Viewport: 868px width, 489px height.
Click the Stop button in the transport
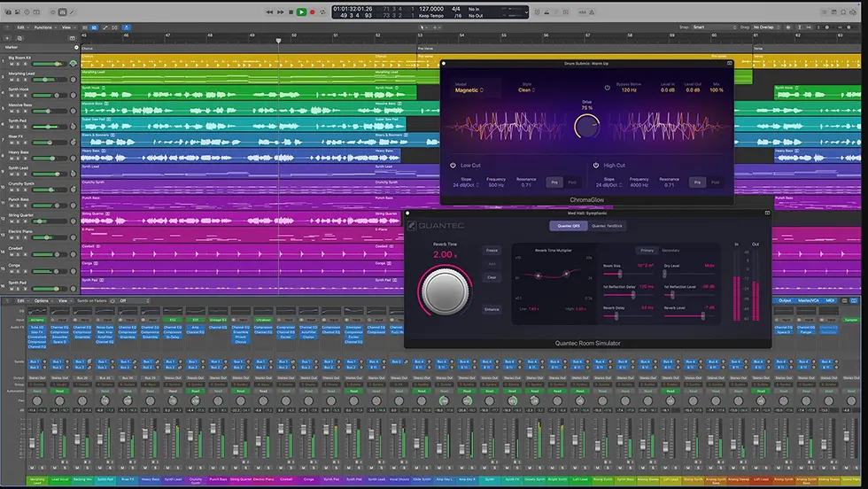(x=291, y=12)
